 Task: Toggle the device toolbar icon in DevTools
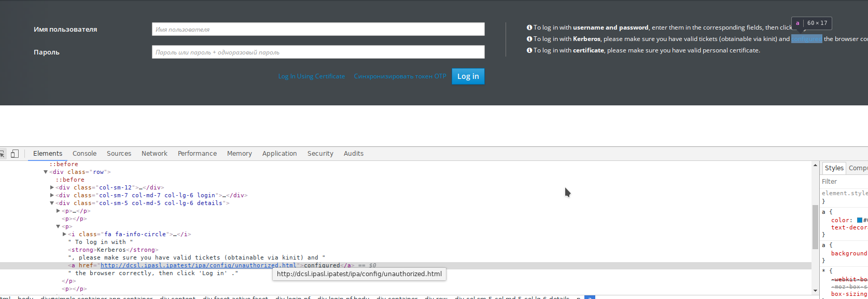tap(15, 154)
